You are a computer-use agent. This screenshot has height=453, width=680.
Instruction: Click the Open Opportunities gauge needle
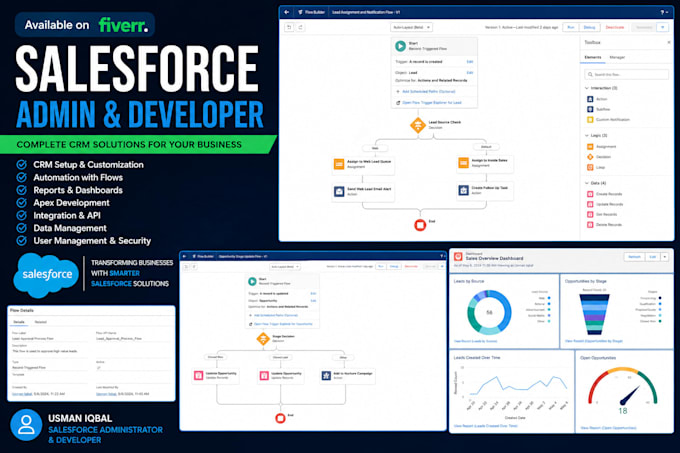[x=629, y=395]
